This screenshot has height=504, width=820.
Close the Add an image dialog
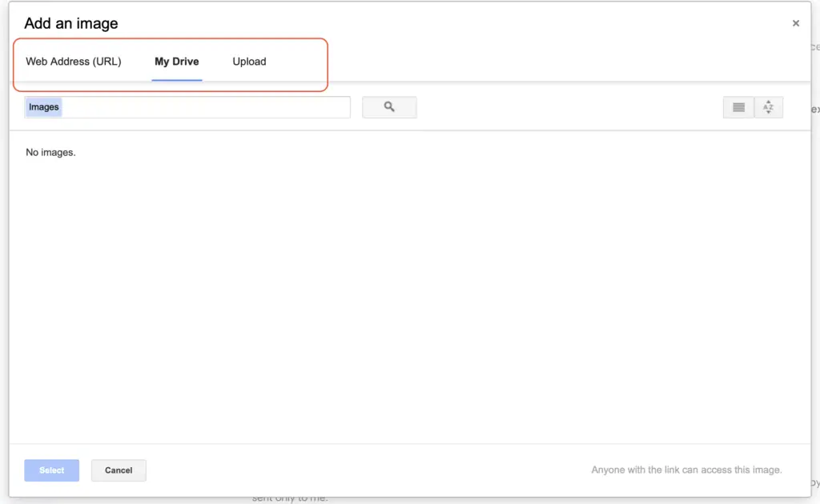click(795, 24)
